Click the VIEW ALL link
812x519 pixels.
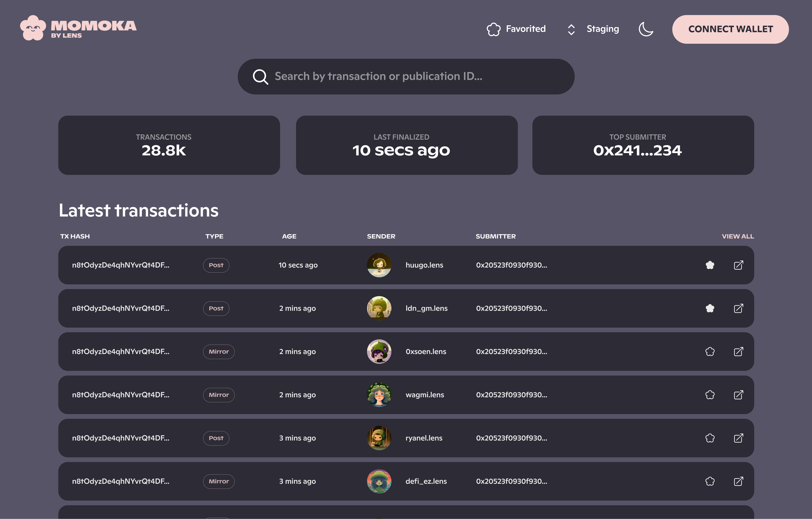[x=737, y=236]
